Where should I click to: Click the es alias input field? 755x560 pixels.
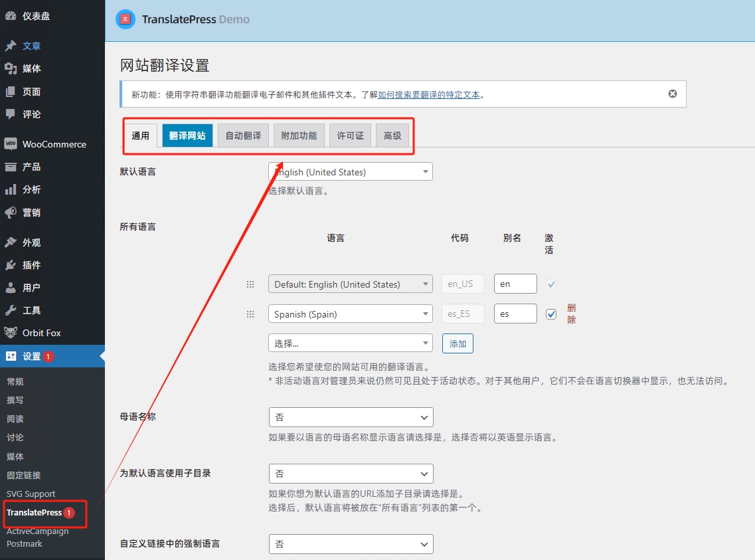tap(515, 314)
